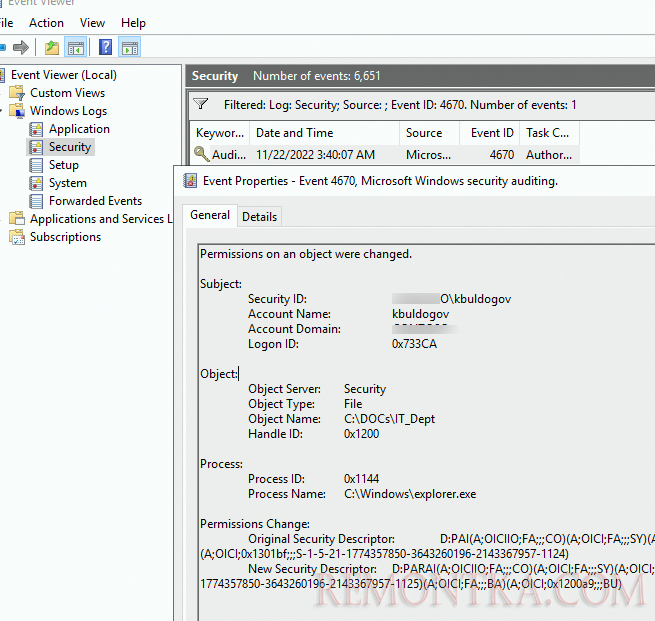Sort by Event ID column header
The image size is (655, 621).
point(490,133)
